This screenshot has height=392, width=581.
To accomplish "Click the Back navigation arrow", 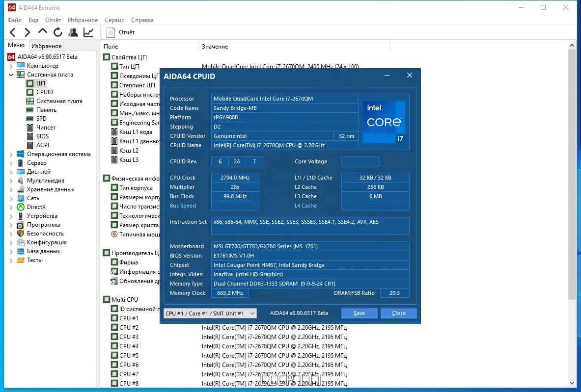I will coord(13,32).
